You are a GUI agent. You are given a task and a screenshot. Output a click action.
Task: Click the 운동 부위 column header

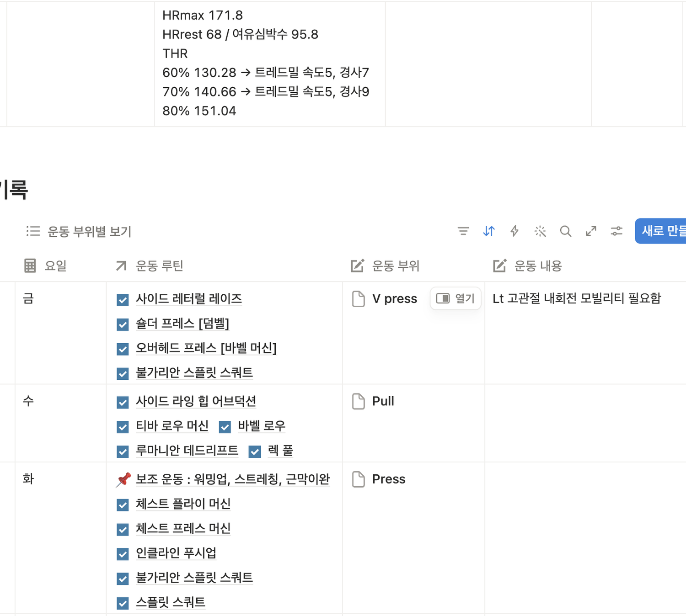pyautogui.click(x=385, y=266)
